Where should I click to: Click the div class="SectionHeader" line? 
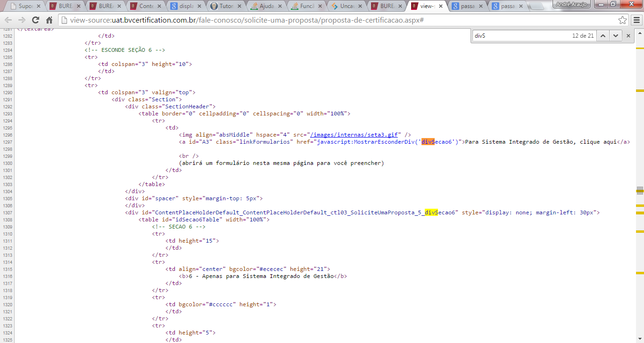(x=170, y=106)
